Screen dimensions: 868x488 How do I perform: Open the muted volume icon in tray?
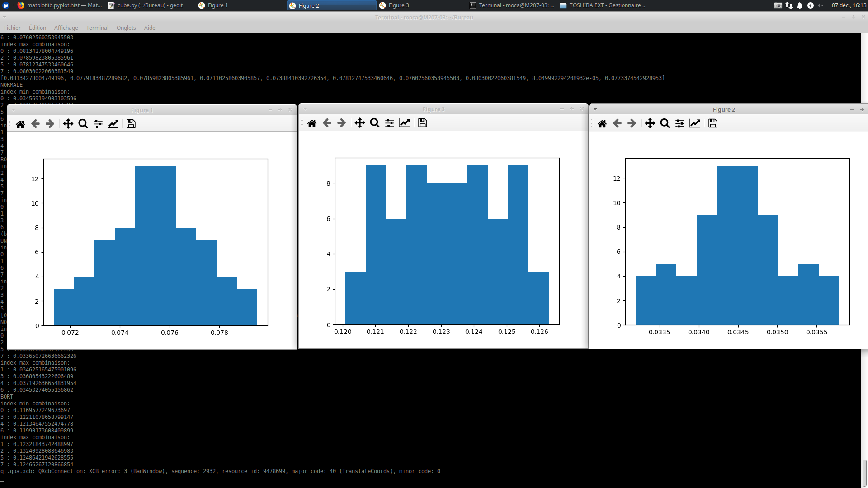click(x=821, y=5)
